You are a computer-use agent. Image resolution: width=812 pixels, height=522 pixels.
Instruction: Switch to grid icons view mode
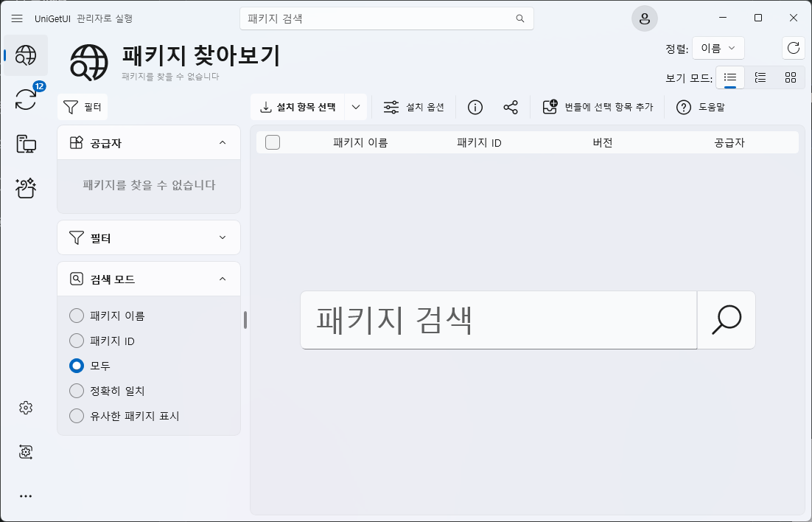(790, 77)
